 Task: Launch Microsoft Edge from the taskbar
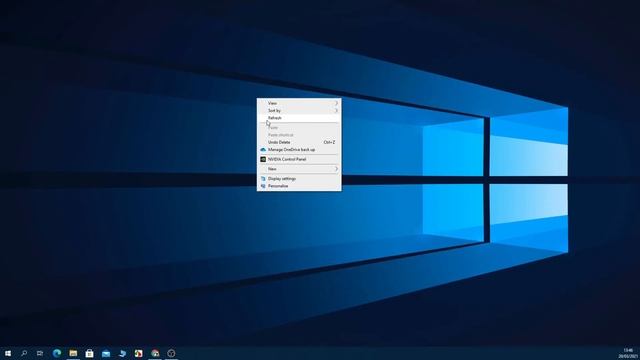57,353
